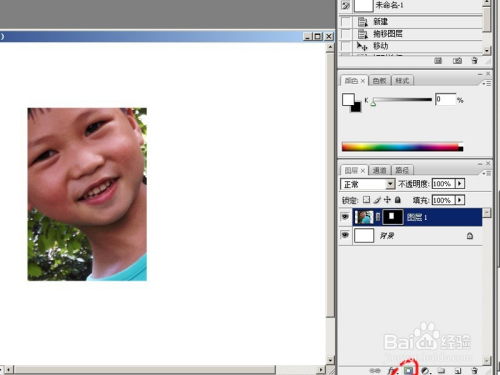This screenshot has width=500, height=375.
Task: Toggle lock image pixels brush icon
Action: coord(377,200)
